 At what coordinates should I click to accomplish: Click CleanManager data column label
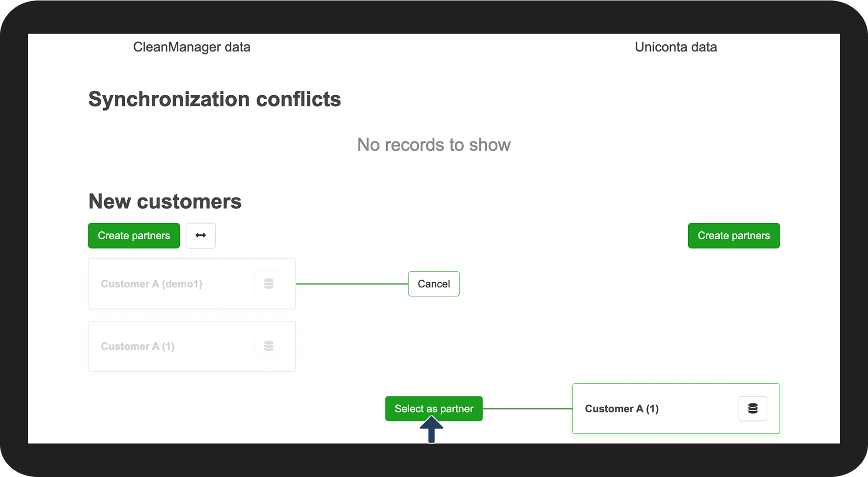click(192, 47)
